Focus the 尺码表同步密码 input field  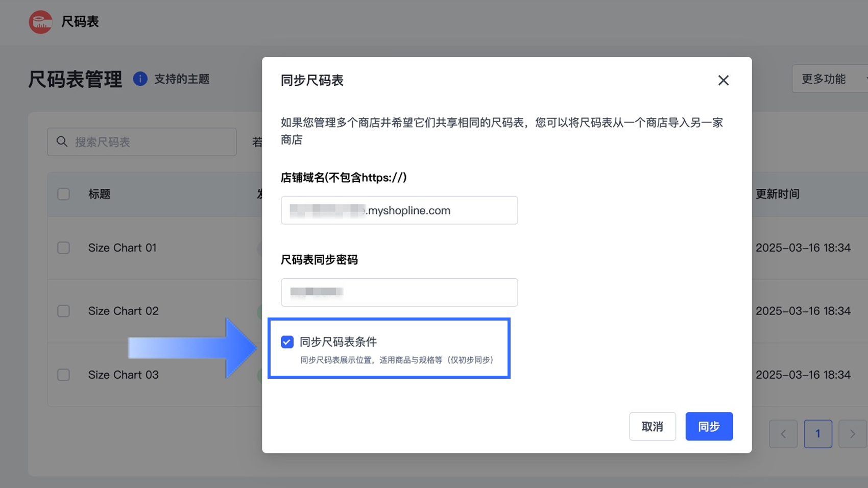pyautogui.click(x=399, y=292)
